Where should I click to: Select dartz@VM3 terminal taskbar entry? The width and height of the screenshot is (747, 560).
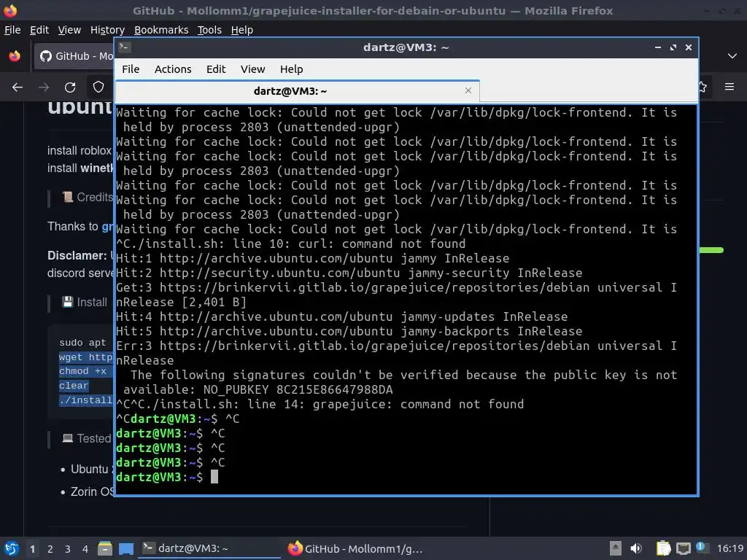tap(209, 548)
